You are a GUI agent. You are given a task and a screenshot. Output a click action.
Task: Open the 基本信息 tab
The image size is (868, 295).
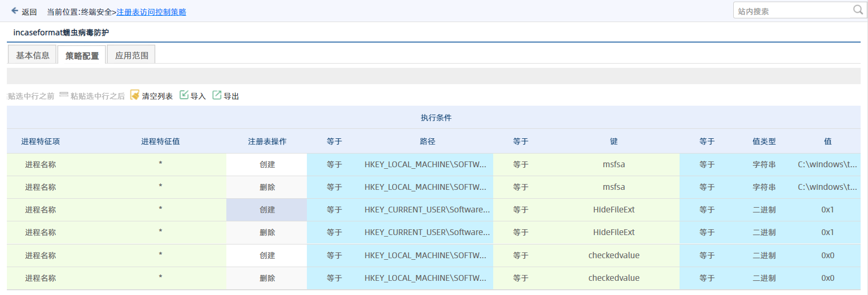pos(33,55)
